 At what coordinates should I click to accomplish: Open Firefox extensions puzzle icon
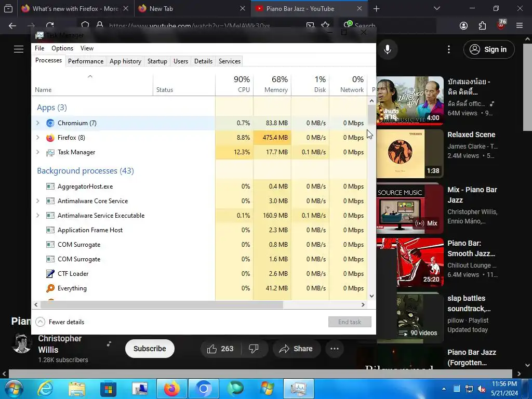click(482, 25)
